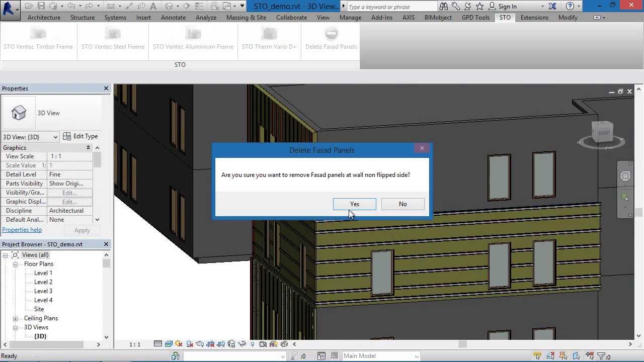Click the Undo arrow icon
The width and height of the screenshot is (644, 362).
(72, 7)
